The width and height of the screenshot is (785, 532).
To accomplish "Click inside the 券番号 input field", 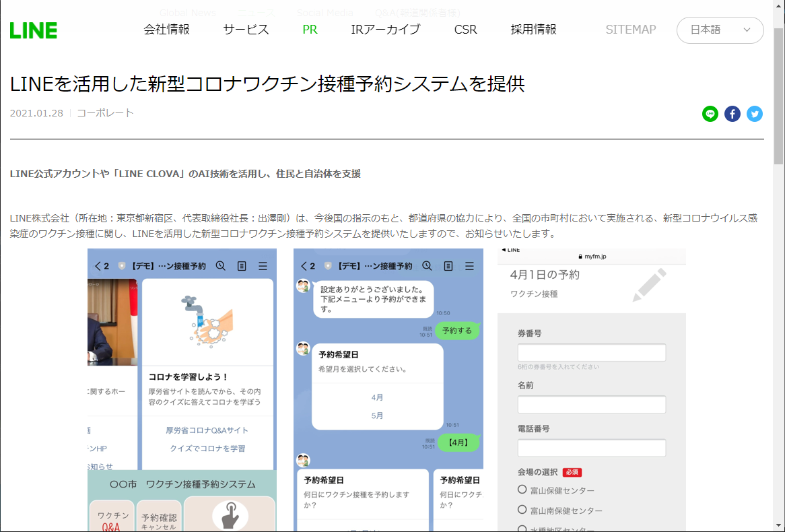I will tap(591, 352).
